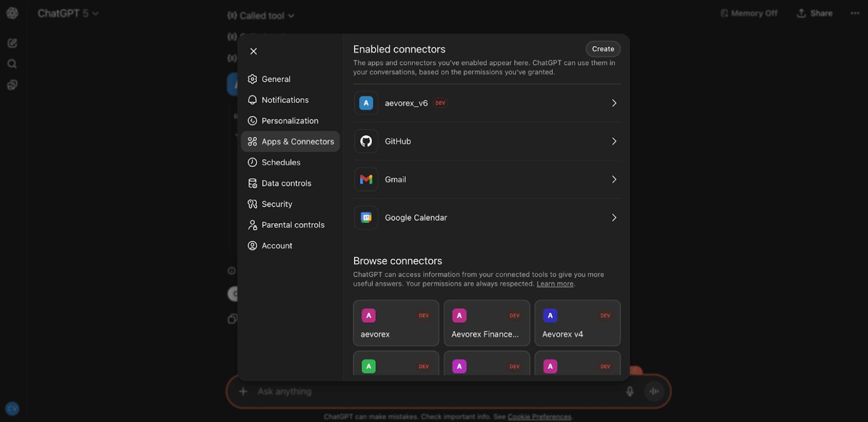Image resolution: width=868 pixels, height=422 pixels.
Task: Open the three-dot more options menu
Action: tap(855, 13)
